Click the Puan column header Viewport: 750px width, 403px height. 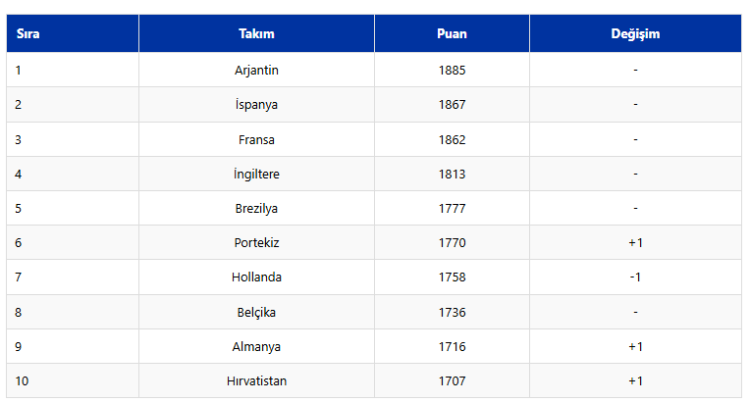(452, 34)
